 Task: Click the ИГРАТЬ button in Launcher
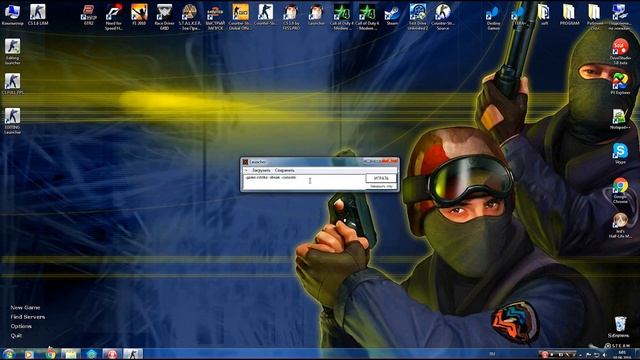click(381, 178)
